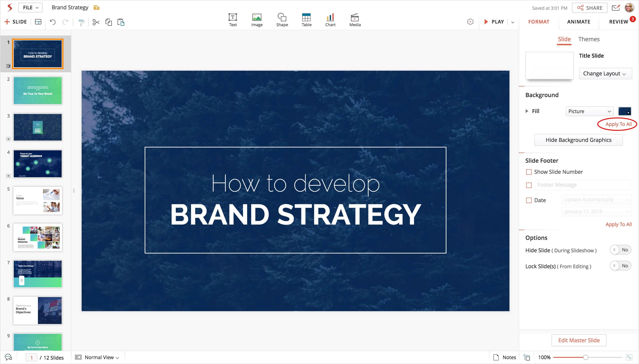Open the comments bubble icon

pos(8,357)
